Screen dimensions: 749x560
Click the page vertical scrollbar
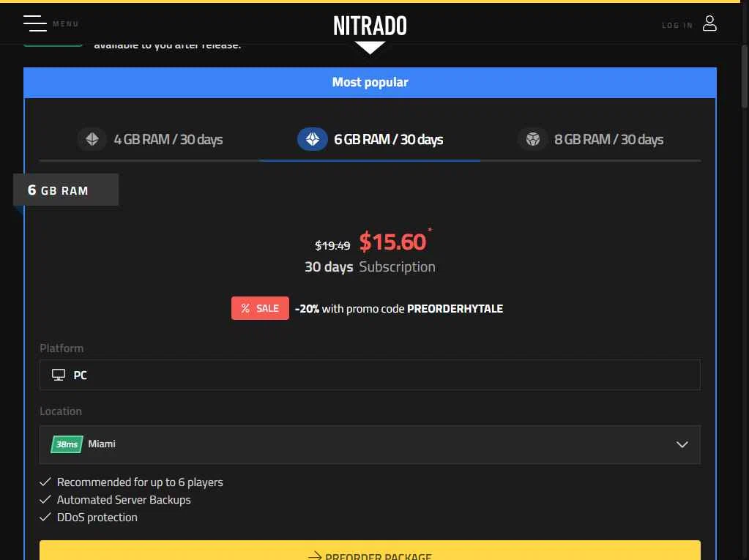click(744, 76)
